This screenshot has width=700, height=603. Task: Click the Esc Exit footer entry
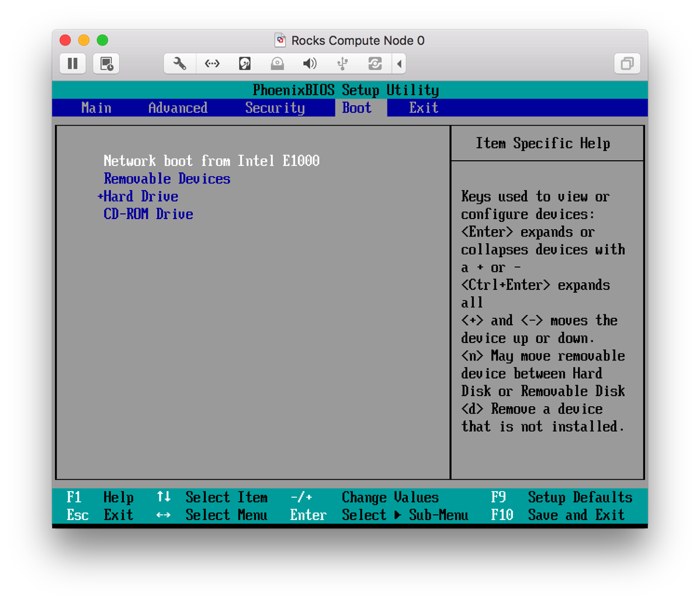(99, 515)
